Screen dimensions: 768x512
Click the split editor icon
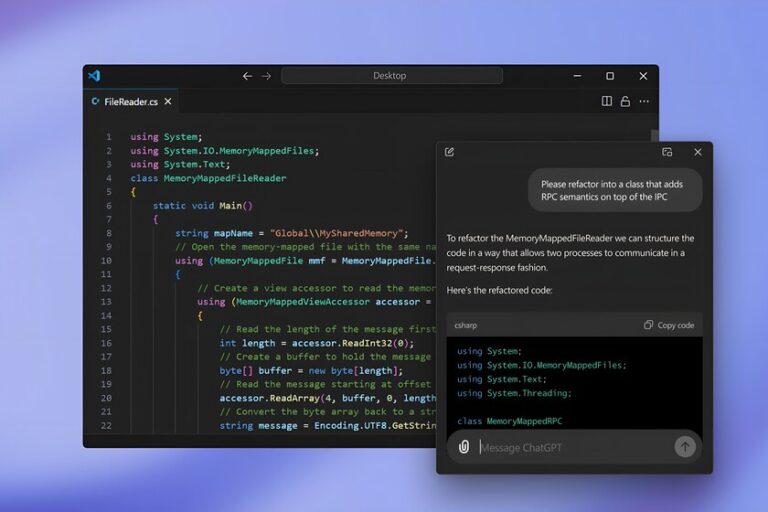[x=607, y=101]
